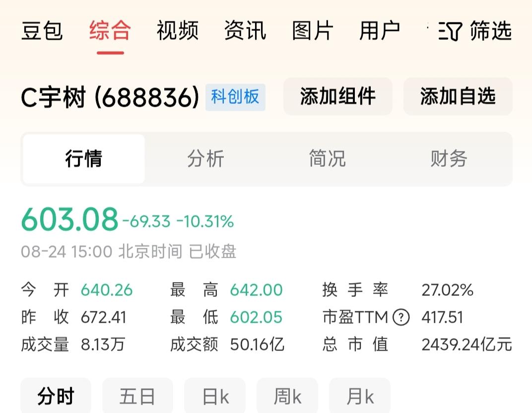Viewport: 532px width, 413px height.
Task: Click the 昨收 value 672.41
Action: 104,318
